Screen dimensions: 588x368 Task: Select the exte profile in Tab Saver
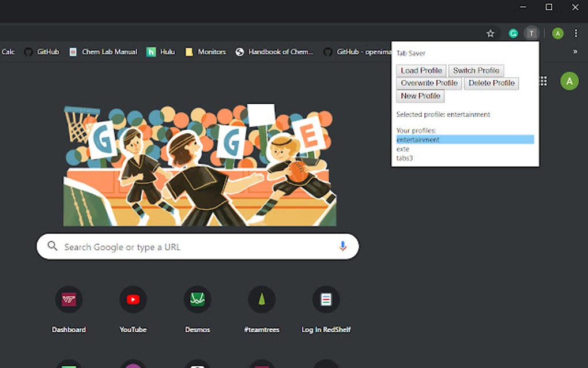point(402,149)
